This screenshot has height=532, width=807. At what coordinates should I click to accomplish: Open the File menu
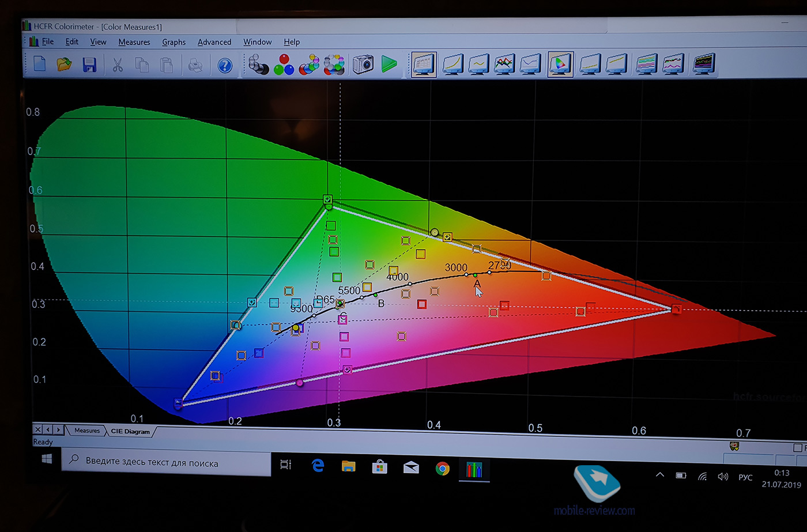(48, 41)
